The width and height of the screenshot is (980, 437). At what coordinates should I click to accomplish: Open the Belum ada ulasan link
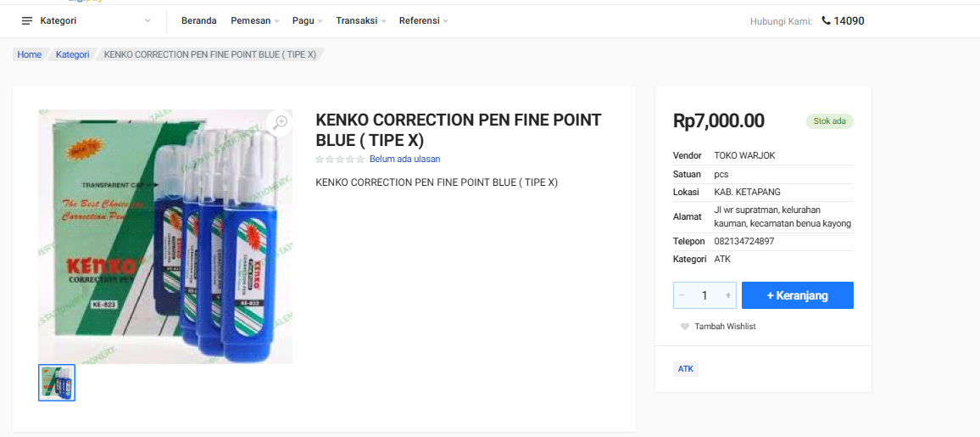point(404,160)
